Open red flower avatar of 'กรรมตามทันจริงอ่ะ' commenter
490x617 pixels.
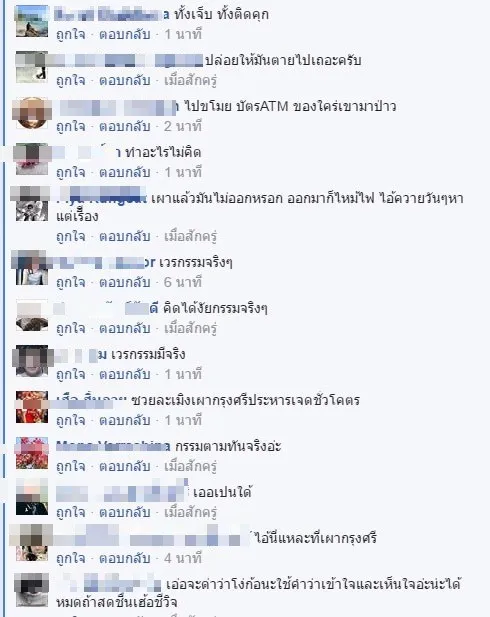[x=32, y=453]
